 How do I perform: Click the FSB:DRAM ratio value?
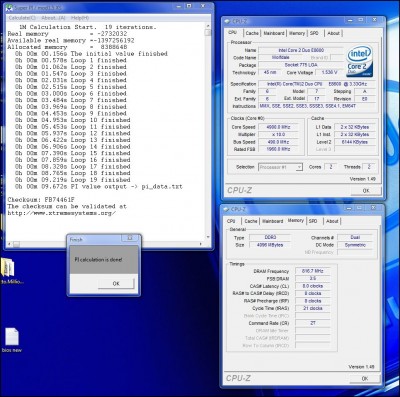312,278
